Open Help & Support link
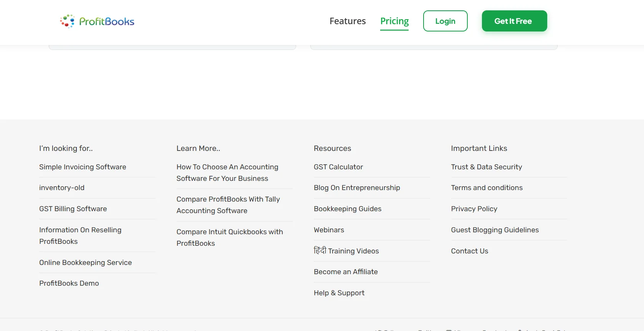The height and width of the screenshot is (331, 644). click(x=339, y=293)
